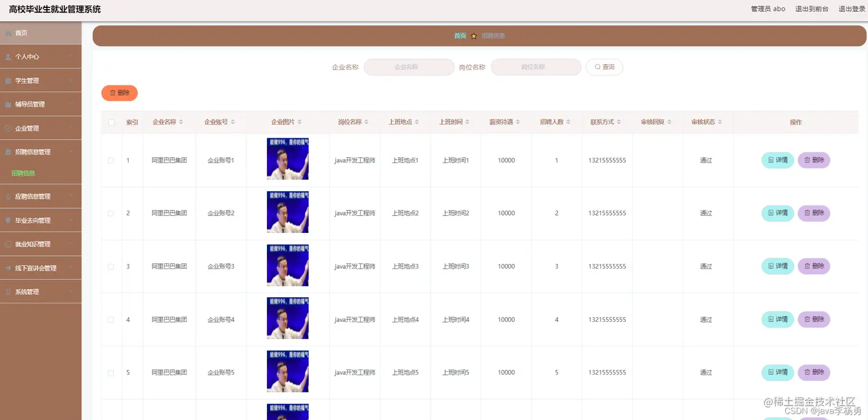
Task: Click 首页 in the breadcrumb bar
Action: pos(460,36)
